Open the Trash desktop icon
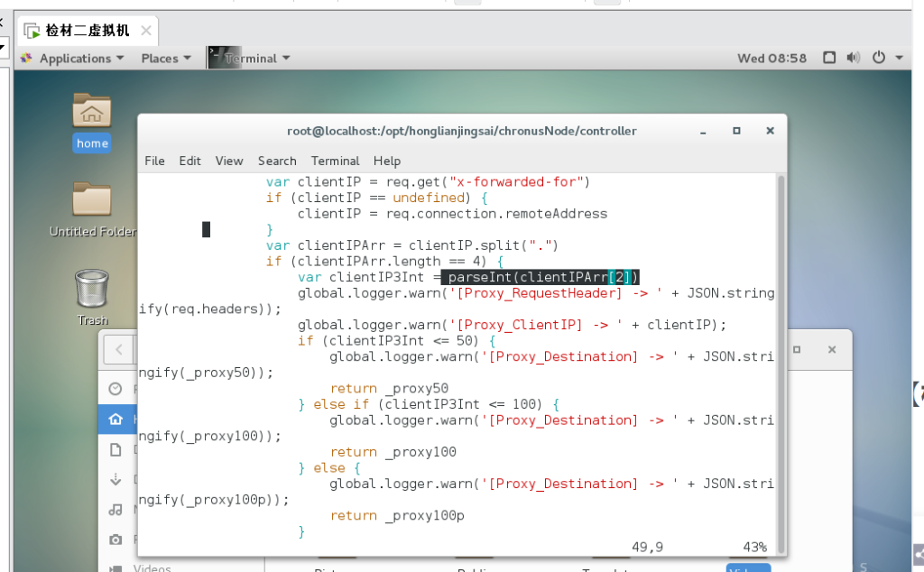The image size is (924, 572). [x=91, y=290]
